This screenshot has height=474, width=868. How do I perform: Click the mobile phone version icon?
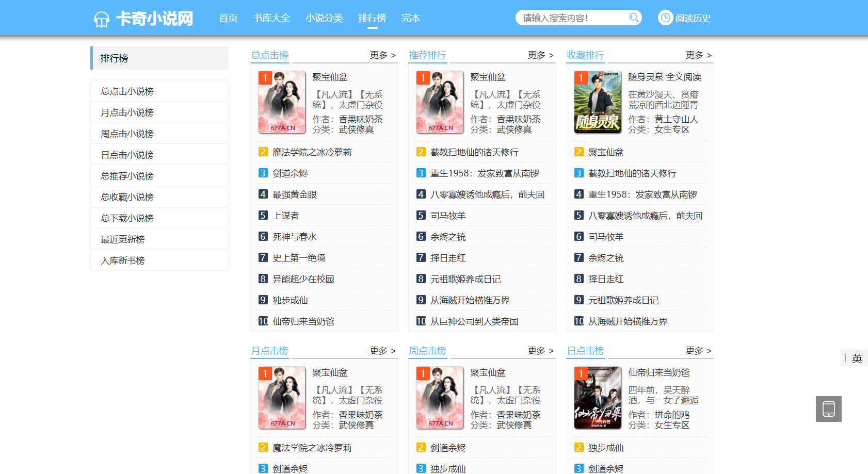coord(828,409)
